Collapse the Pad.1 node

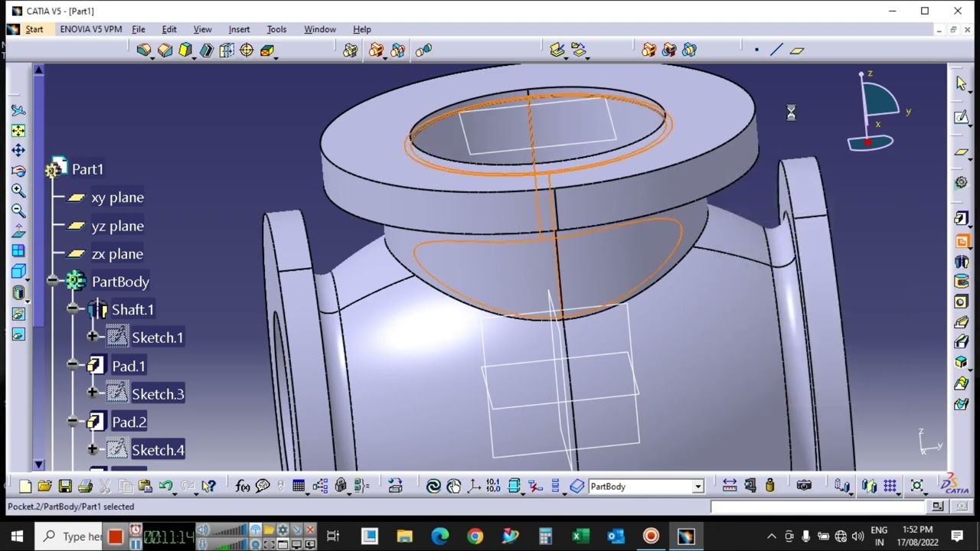click(x=73, y=366)
